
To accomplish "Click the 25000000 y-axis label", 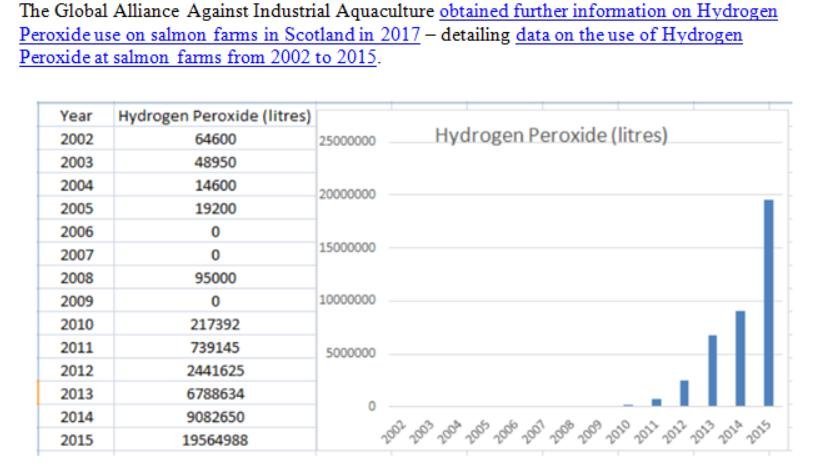I will click(347, 142).
